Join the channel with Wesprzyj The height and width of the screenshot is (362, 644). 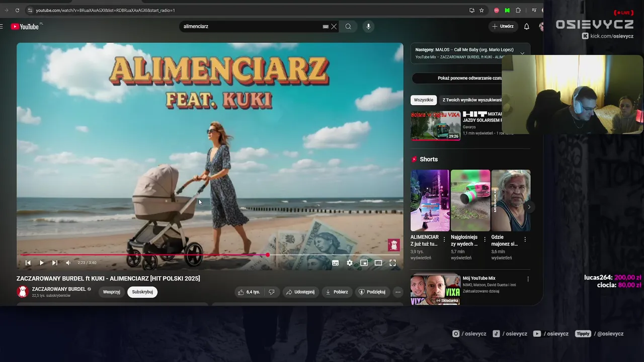pos(112,292)
